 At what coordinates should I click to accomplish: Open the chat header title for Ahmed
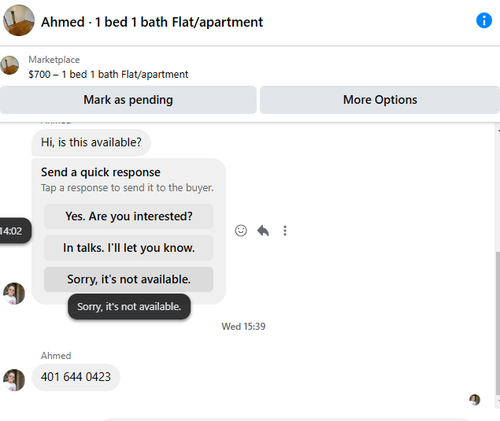point(152,22)
